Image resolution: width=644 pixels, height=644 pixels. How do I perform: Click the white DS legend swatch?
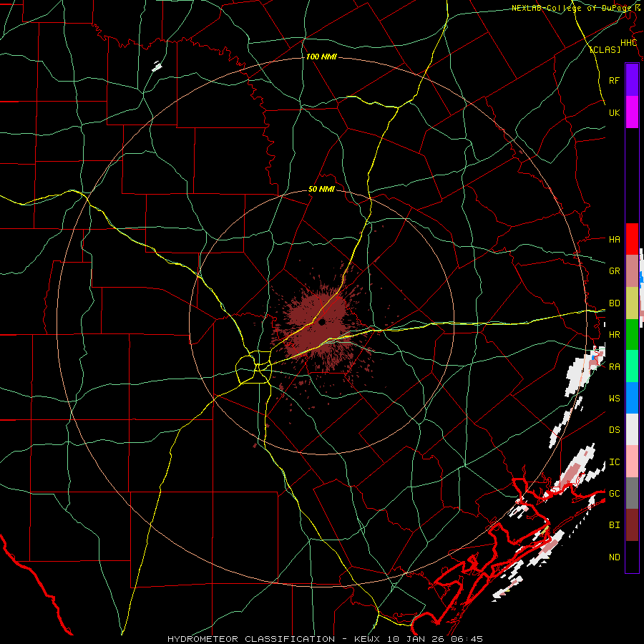[x=632, y=429]
